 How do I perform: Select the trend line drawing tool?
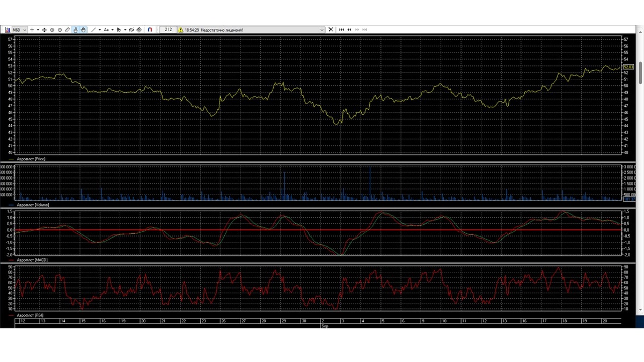[93, 29]
